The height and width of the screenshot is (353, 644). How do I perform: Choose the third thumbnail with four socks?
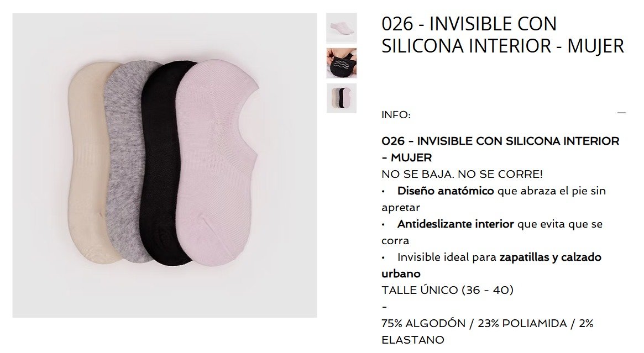point(341,98)
